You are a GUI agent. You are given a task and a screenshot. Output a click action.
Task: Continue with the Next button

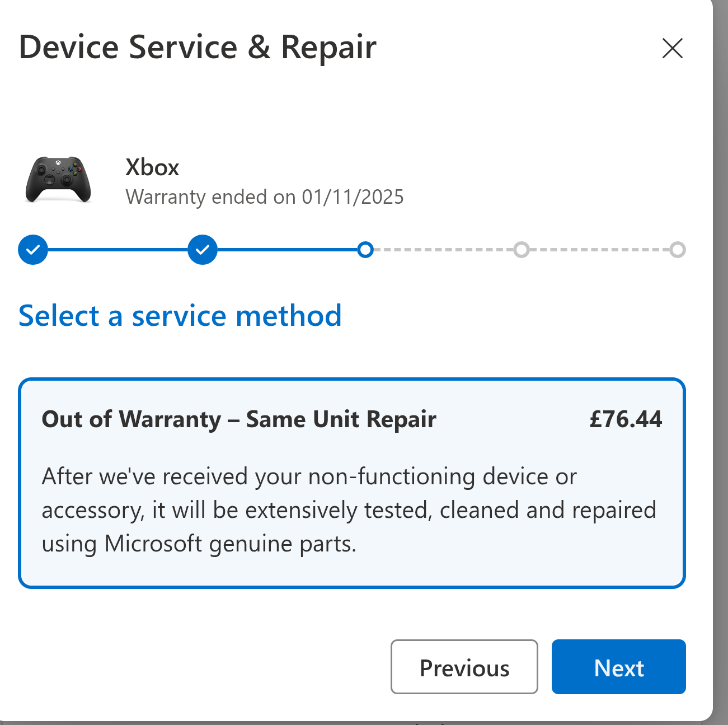point(619,667)
